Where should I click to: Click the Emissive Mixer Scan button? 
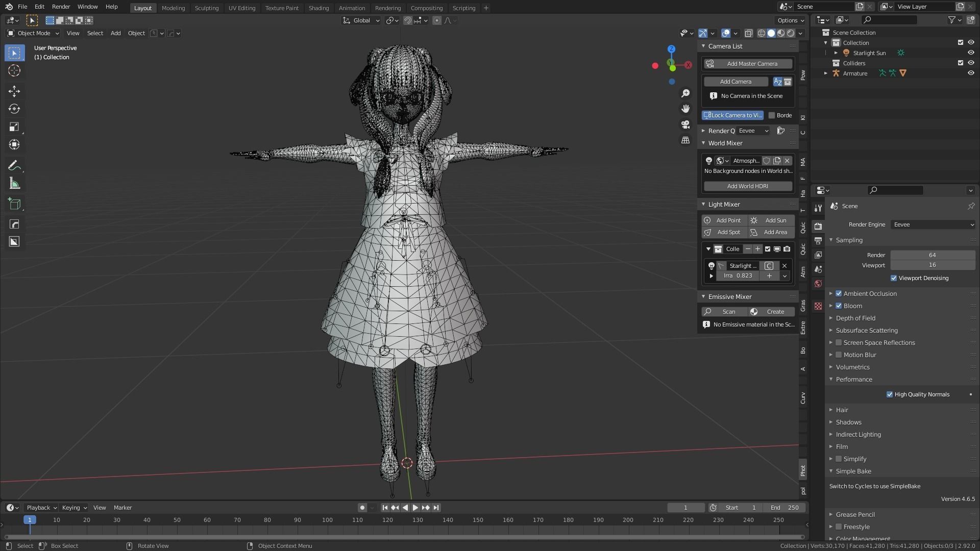coord(725,312)
